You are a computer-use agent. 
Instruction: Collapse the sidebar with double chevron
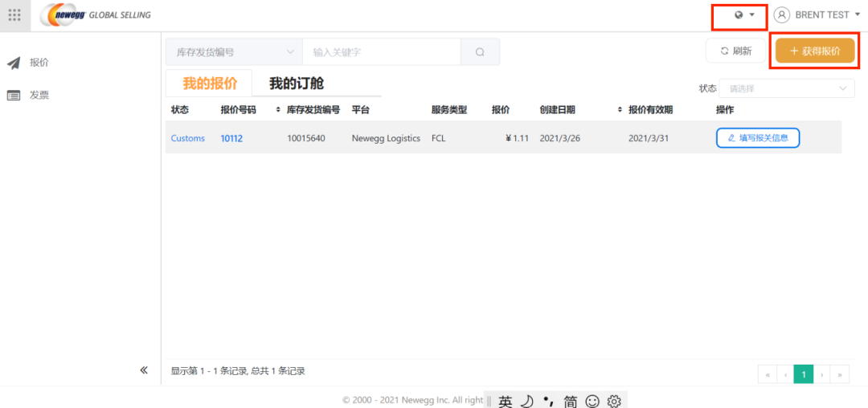pos(144,370)
